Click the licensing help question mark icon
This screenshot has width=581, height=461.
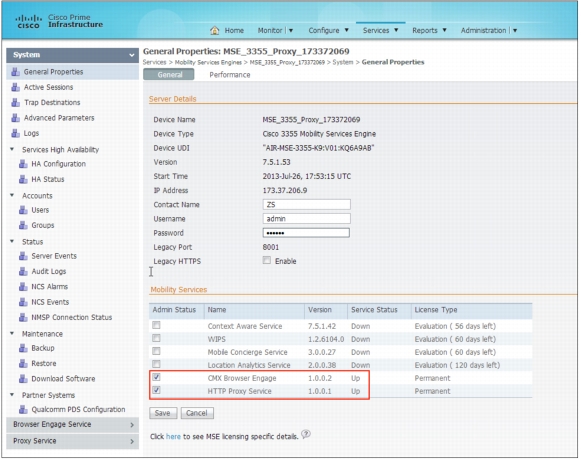pyautogui.click(x=306, y=434)
